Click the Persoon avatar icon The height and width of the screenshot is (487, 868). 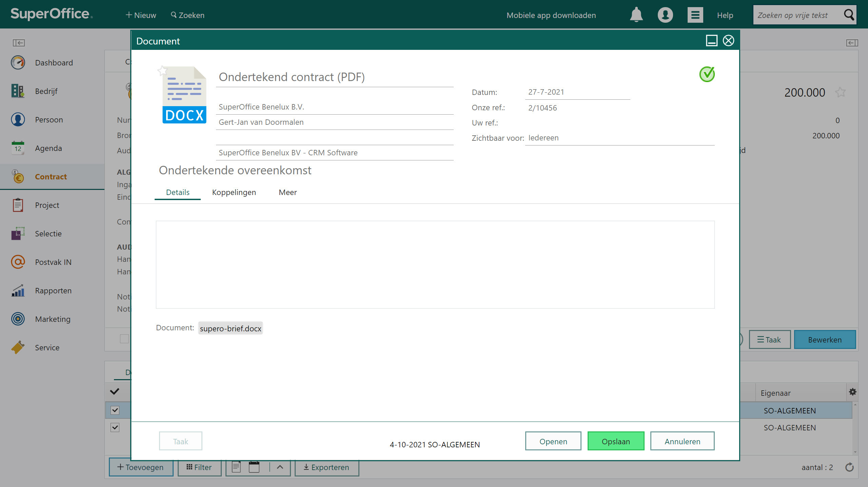[x=18, y=120]
